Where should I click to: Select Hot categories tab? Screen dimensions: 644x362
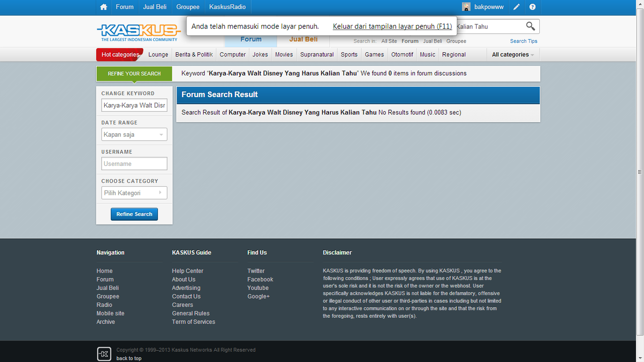120,55
